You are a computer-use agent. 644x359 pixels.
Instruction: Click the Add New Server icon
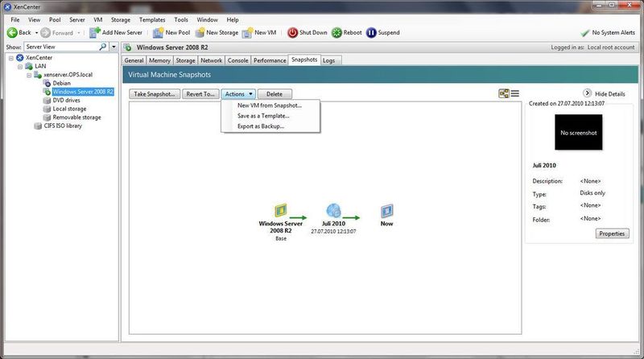95,32
